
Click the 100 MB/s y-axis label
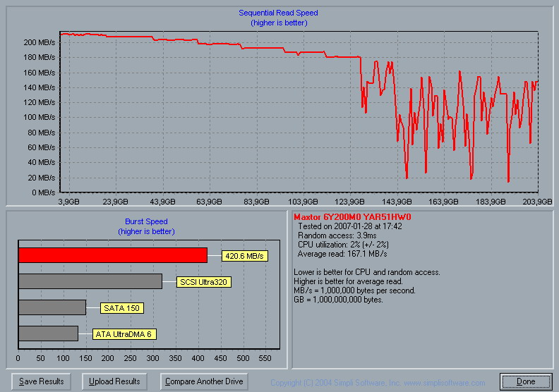tap(40, 117)
